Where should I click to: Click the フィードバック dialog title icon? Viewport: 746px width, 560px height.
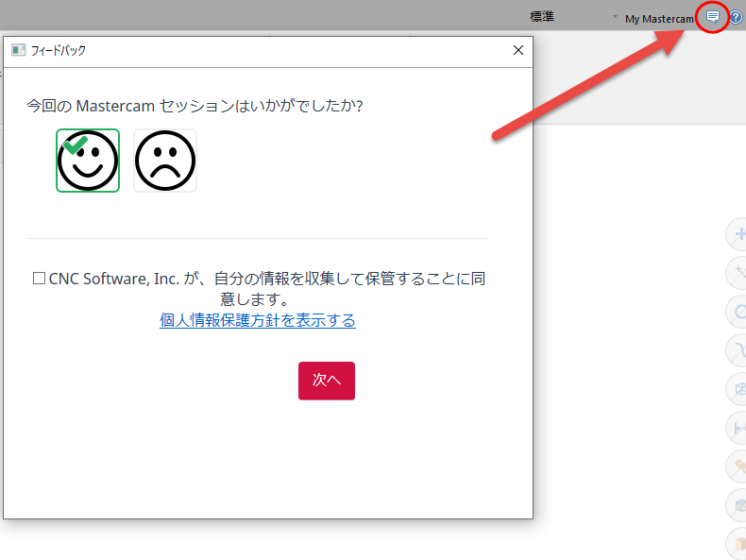pos(18,50)
